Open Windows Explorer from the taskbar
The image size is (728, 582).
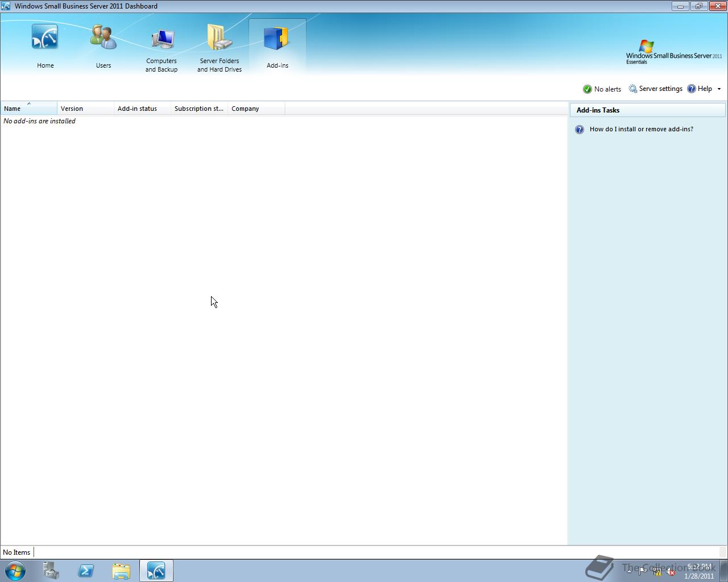click(x=121, y=571)
